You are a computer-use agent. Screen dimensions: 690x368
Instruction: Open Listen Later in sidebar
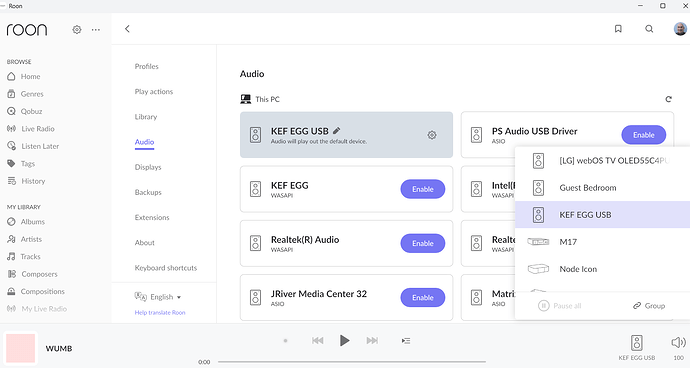point(33,146)
